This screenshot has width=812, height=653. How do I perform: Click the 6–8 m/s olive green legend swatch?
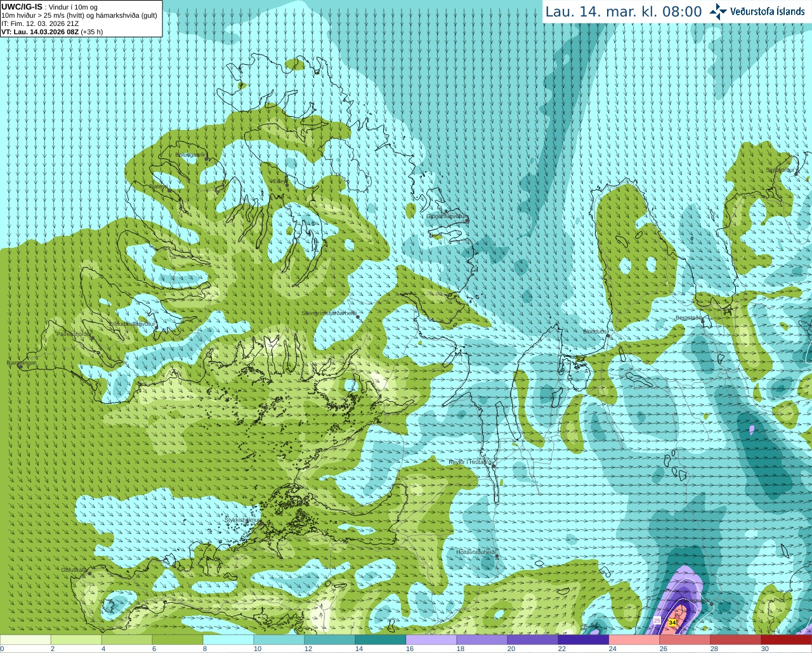[178, 640]
